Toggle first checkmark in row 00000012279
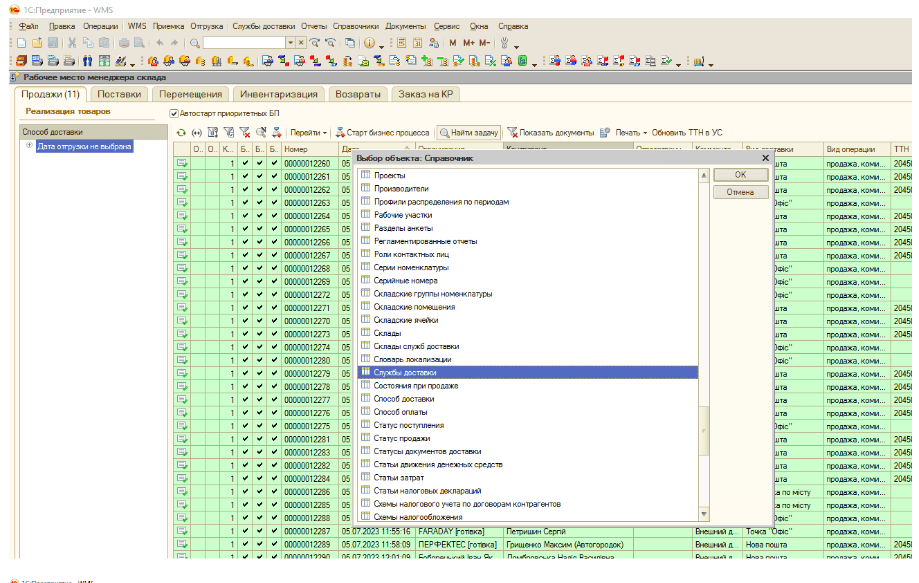919x583 pixels. (245, 373)
